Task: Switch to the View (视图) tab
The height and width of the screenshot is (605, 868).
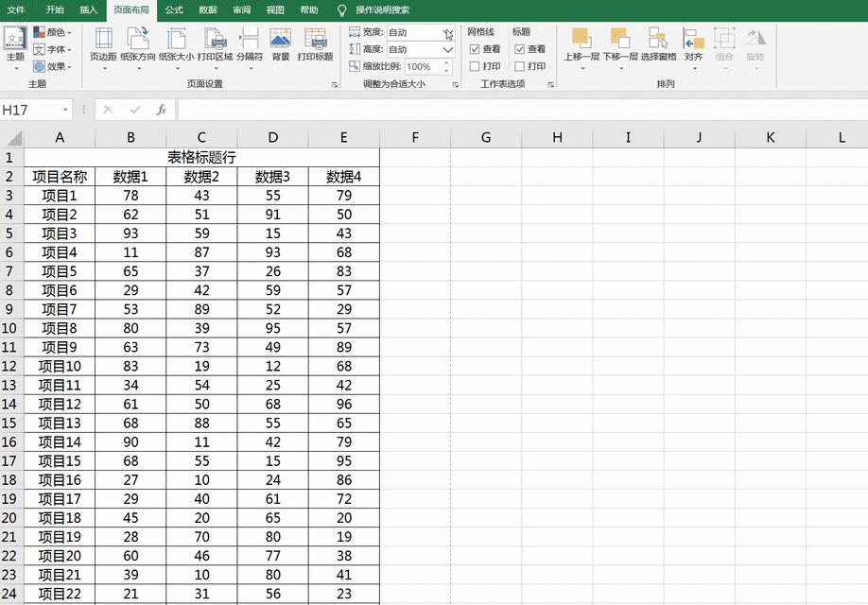Action: (x=275, y=10)
